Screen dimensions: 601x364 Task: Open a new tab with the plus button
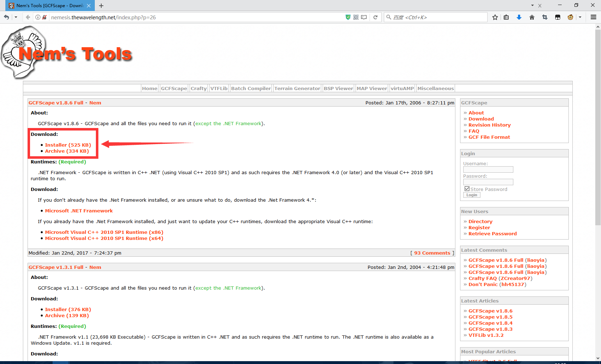coord(101,6)
